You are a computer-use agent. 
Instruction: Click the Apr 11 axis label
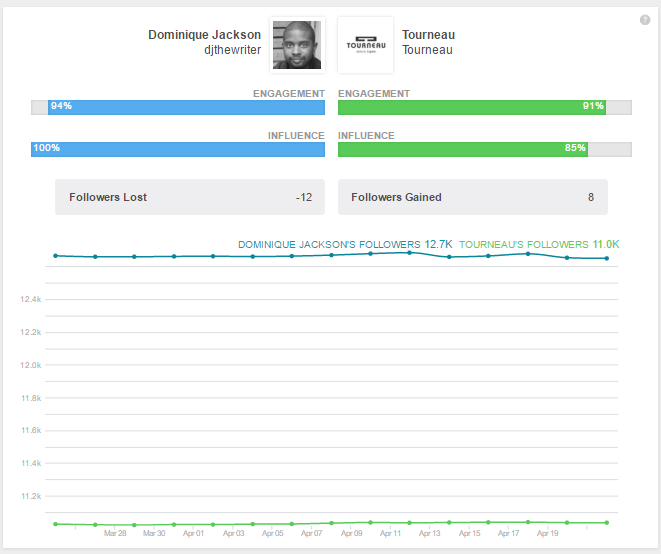point(390,533)
